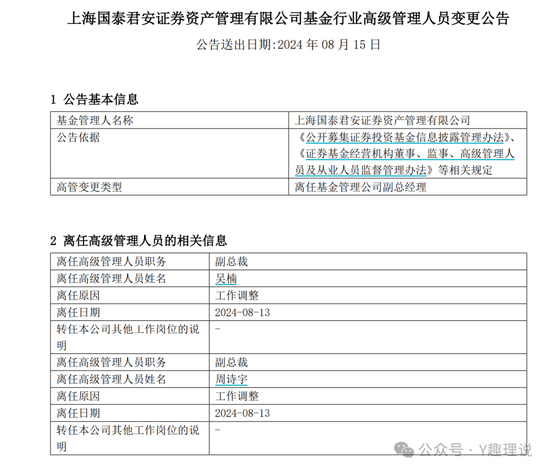Click the announcement title heading
Viewport: 550px width, 472px height.
pyautogui.click(x=288, y=18)
